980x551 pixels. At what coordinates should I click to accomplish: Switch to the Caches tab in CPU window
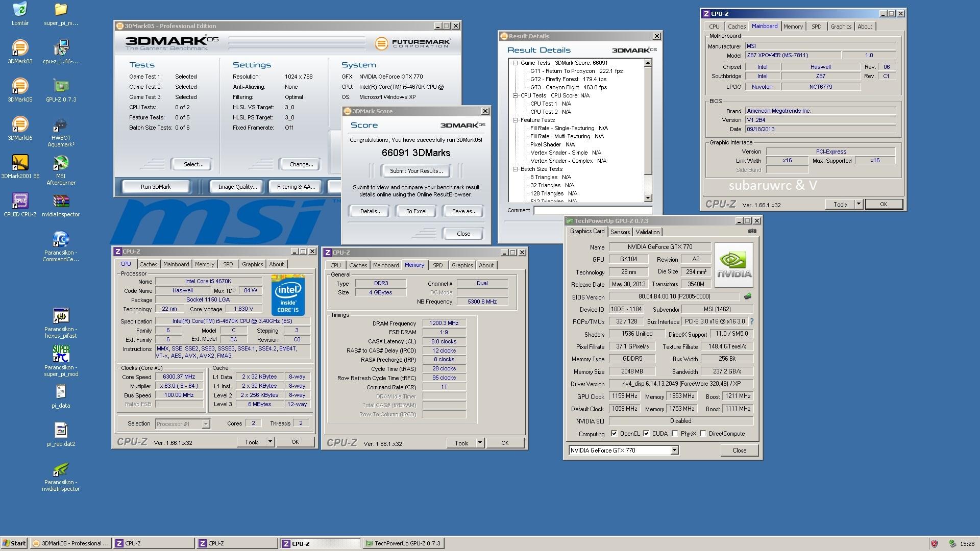click(x=149, y=264)
